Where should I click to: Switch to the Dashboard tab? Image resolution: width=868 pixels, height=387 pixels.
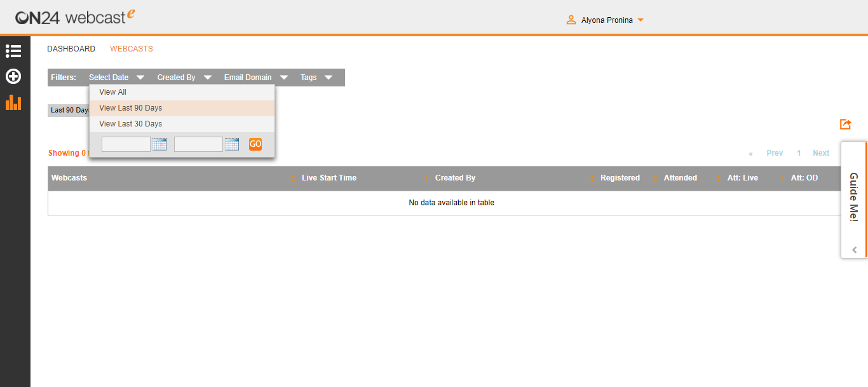[71, 49]
